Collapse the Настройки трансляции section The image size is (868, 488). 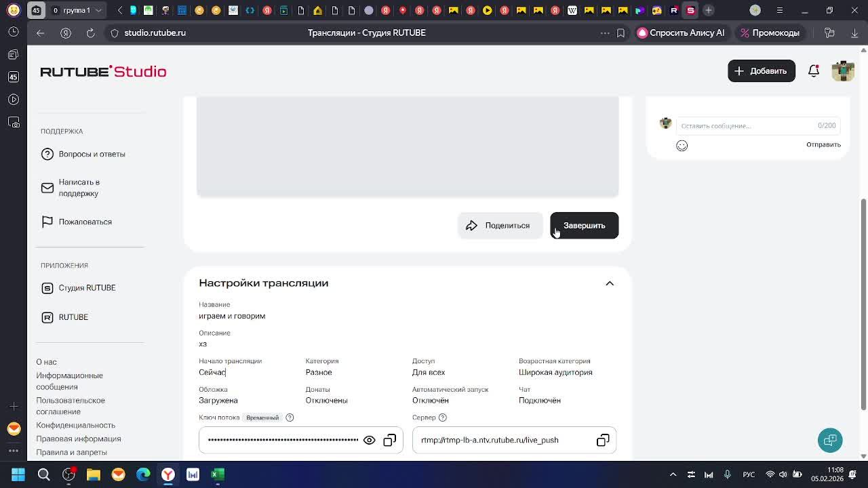[610, 283]
